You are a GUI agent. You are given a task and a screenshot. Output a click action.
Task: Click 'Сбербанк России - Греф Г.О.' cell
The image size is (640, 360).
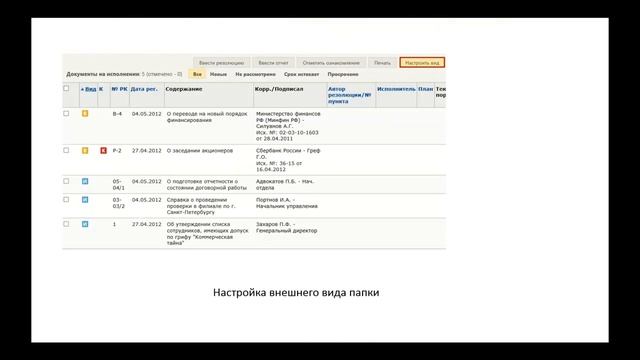click(288, 160)
